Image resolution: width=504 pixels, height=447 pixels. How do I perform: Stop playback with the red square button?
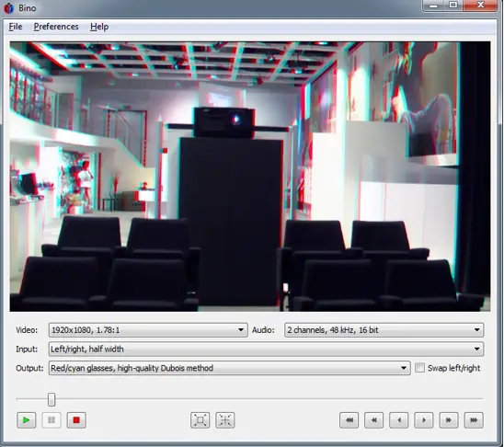click(76, 420)
